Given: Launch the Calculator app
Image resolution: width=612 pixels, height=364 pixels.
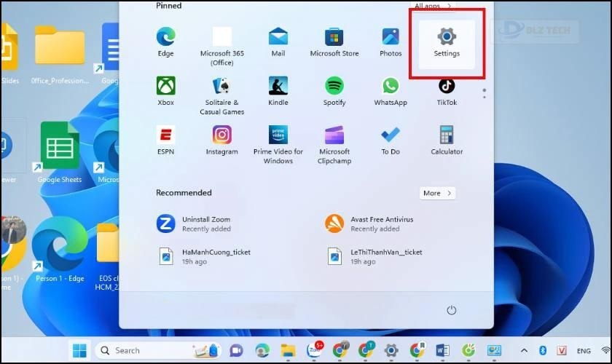Looking at the screenshot, I should pyautogui.click(x=447, y=141).
